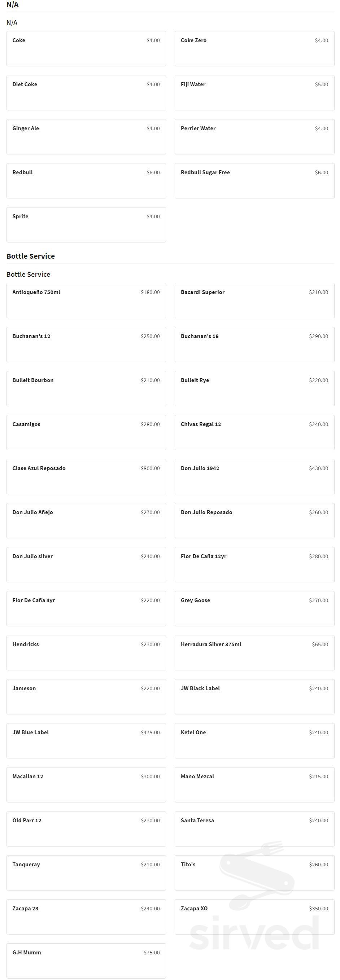Click the Redbull Sugar Free item
Screen dimensions: 340x980
pyautogui.click(x=254, y=181)
